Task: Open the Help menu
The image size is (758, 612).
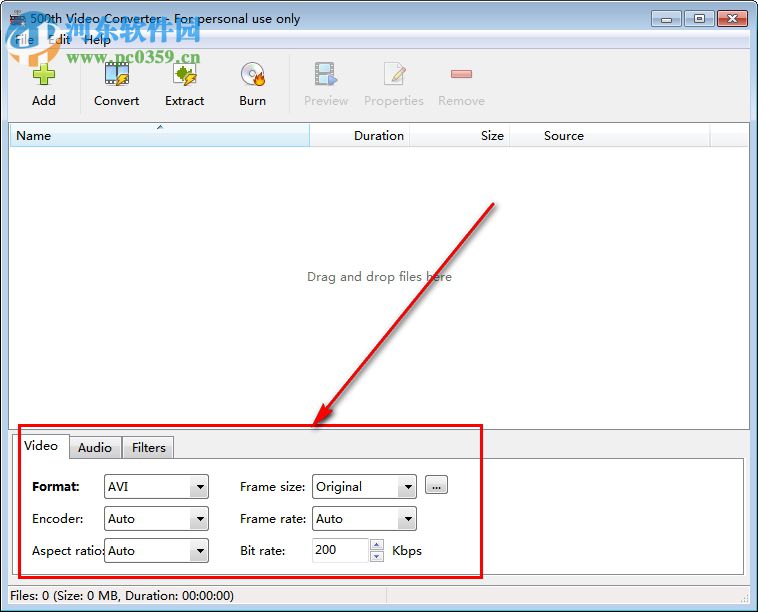Action: pyautogui.click(x=97, y=40)
